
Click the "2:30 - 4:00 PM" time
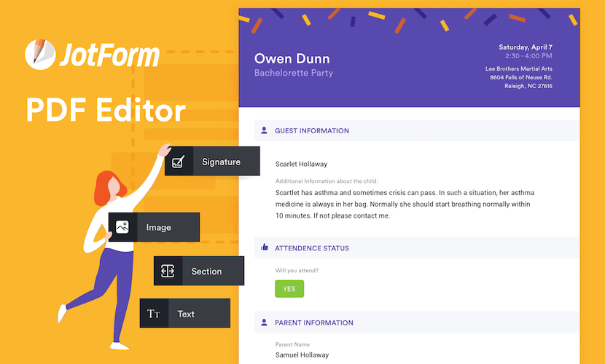[x=528, y=56]
